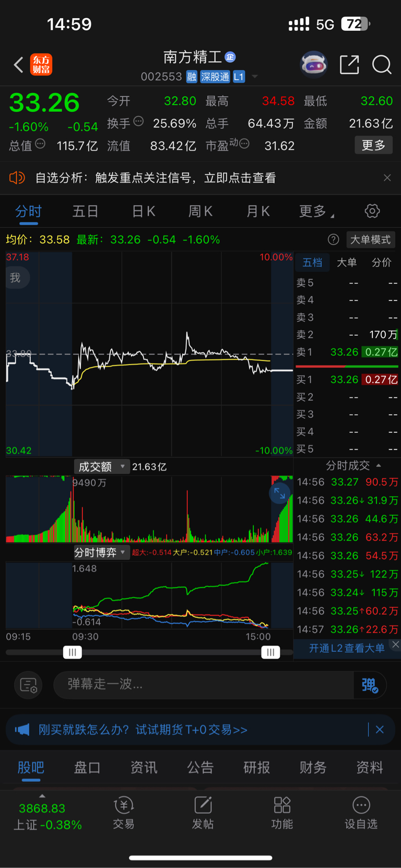This screenshot has height=868, width=401.
Task: Tap the 卖1 33.26 order row
Action: (x=347, y=352)
